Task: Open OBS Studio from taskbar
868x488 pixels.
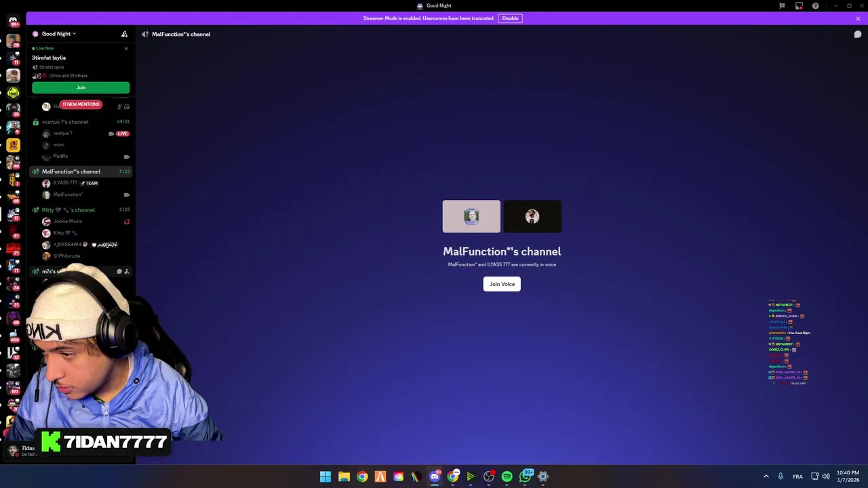Action: 489,476
